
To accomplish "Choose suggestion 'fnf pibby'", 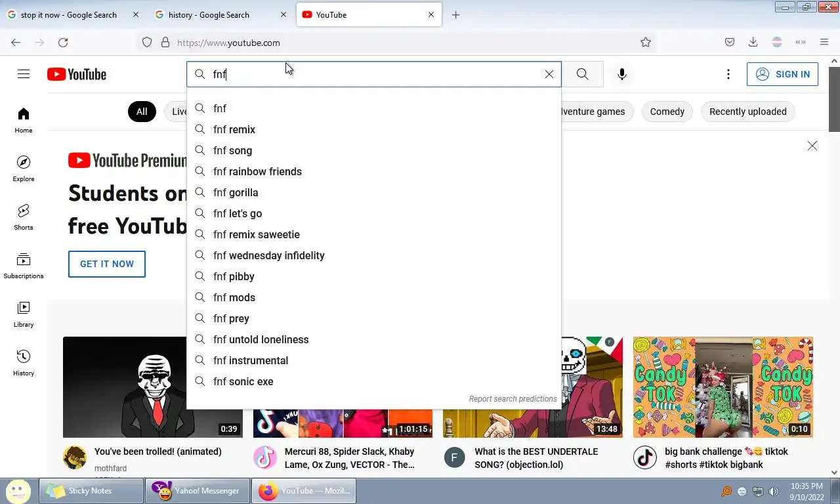I will (374, 276).
